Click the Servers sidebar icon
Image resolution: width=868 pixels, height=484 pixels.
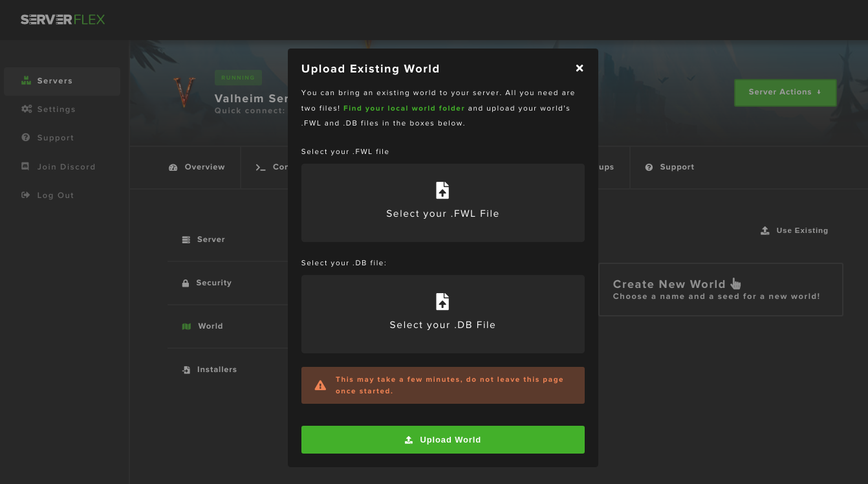tap(27, 81)
